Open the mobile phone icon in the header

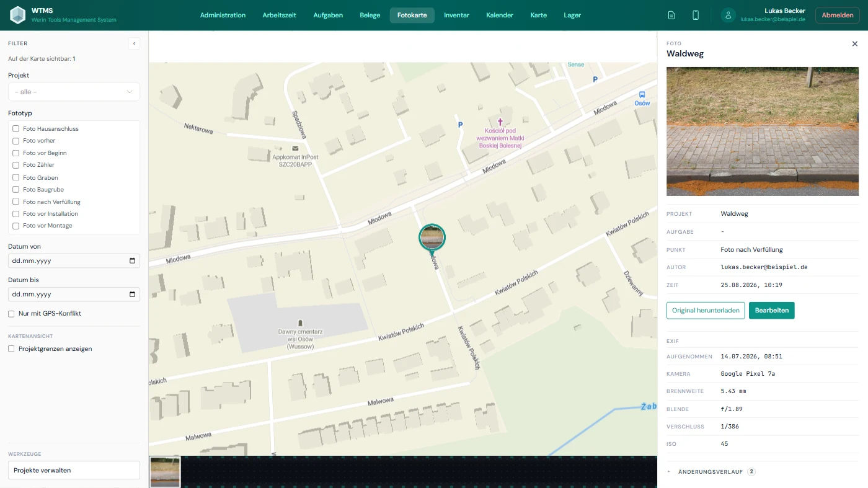click(696, 16)
